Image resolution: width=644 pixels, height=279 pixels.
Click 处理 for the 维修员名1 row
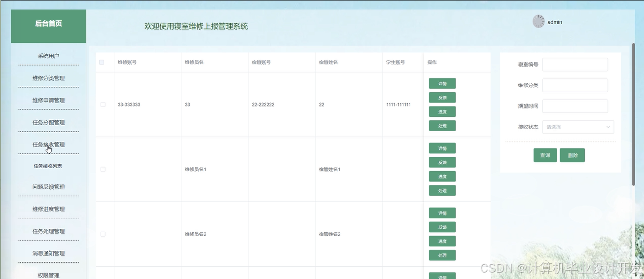pyautogui.click(x=442, y=190)
